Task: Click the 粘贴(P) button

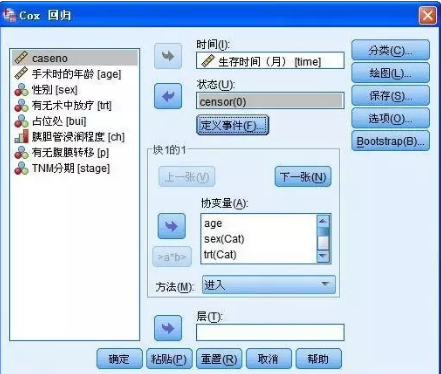Action: tap(169, 359)
